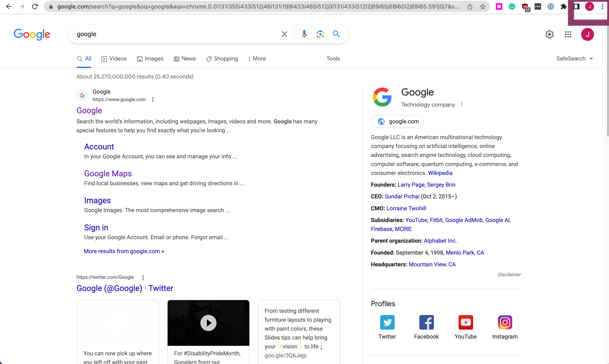609x364 pixels.
Task: Click the google.com website chip
Action: tap(398, 121)
